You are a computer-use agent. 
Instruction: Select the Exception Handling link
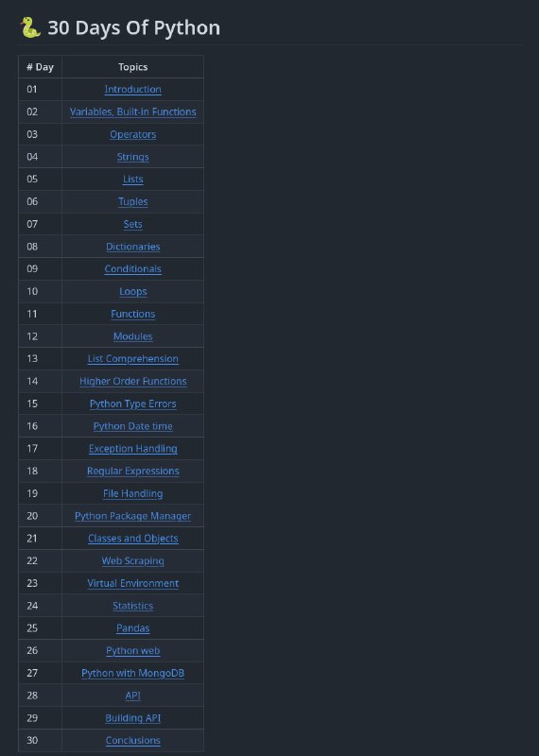point(132,448)
